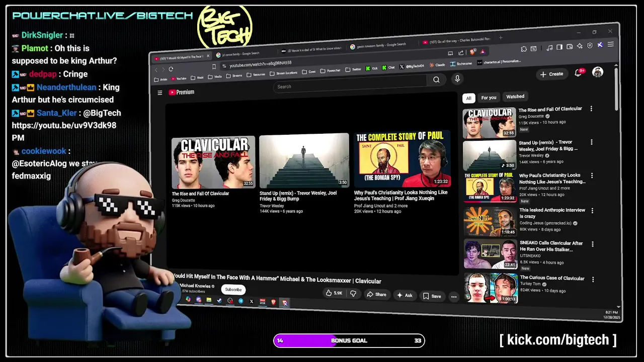
Task: Reload the page with the browser refresh icon
Action: (x=171, y=69)
